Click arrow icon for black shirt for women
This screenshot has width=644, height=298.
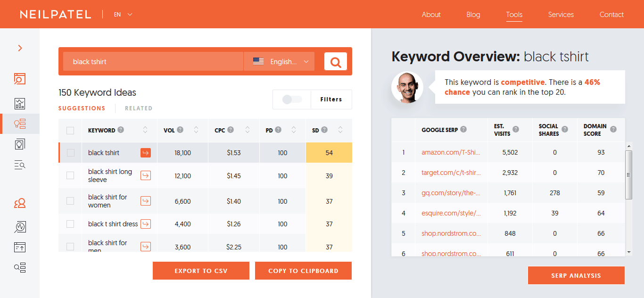[146, 201]
